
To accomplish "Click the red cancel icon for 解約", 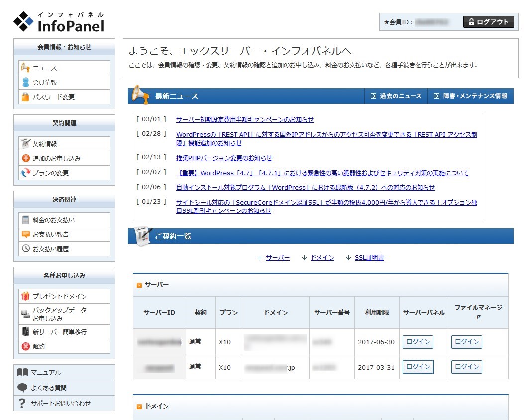I will coord(25,346).
